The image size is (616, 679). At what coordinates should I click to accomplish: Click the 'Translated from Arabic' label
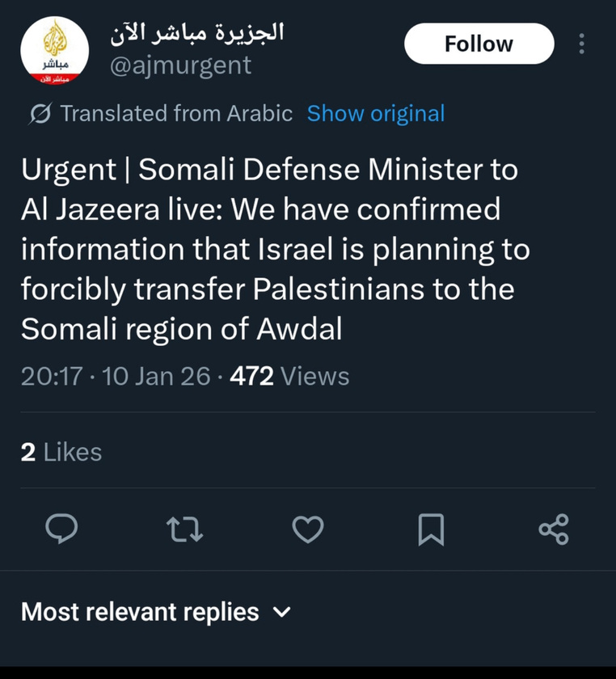(176, 114)
